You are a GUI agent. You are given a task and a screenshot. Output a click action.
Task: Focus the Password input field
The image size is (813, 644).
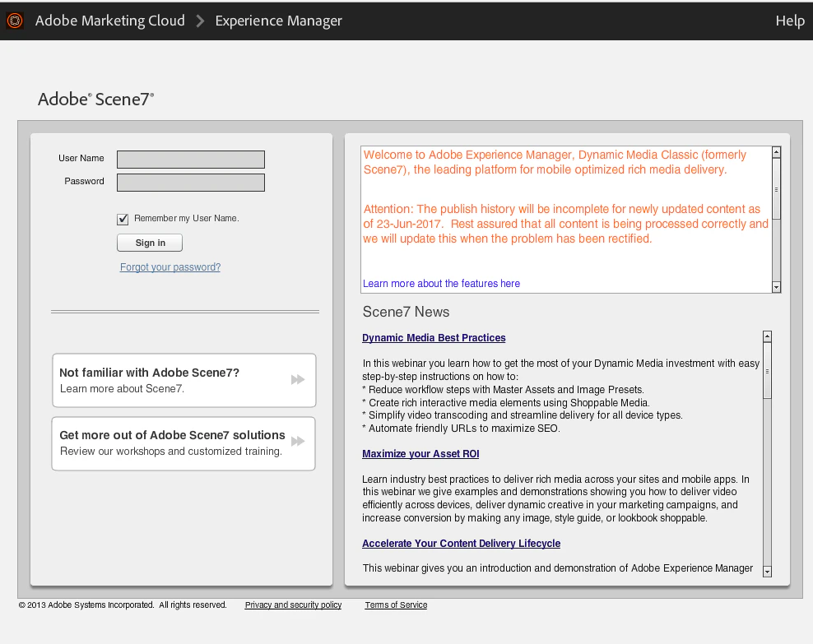[191, 182]
